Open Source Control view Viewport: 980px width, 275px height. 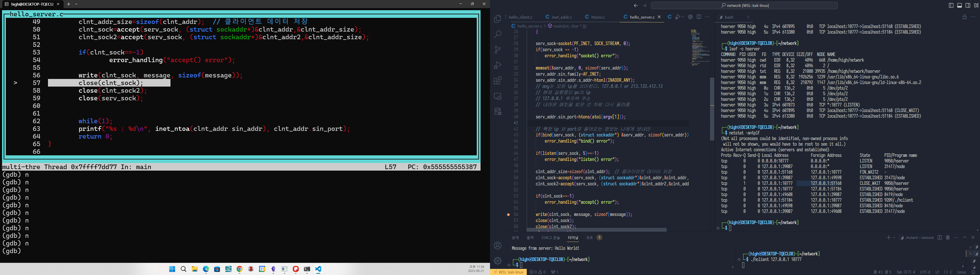tap(497, 50)
